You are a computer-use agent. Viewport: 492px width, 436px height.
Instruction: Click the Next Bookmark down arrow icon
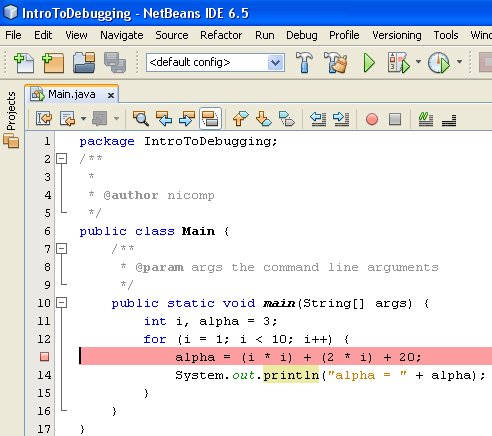[x=264, y=118]
